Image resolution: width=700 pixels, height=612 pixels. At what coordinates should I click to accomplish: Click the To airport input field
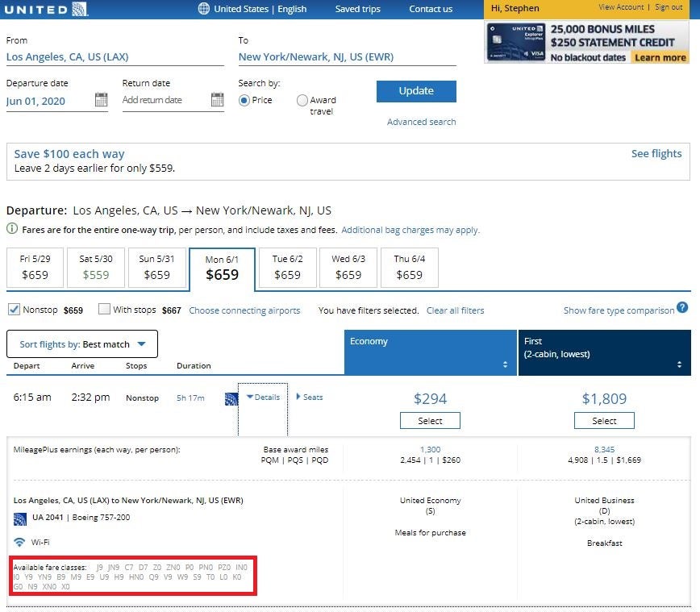pos(348,57)
